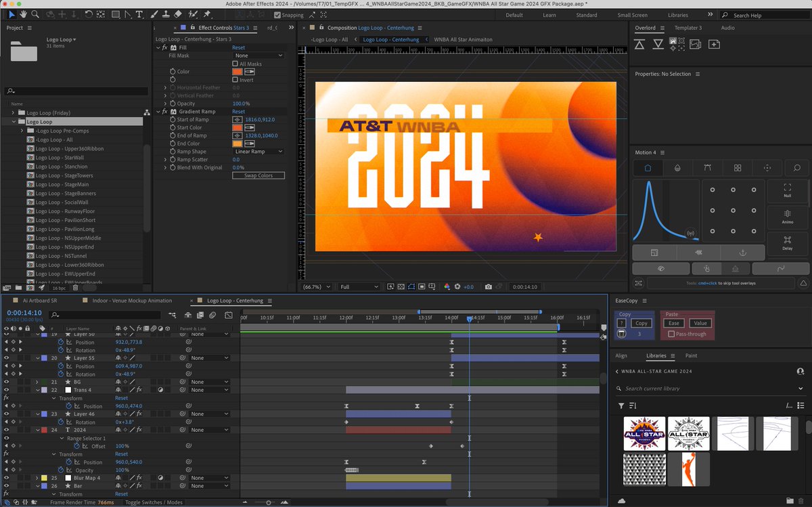Click the EaseCopy Value paste button
812x507 pixels.
(700, 323)
